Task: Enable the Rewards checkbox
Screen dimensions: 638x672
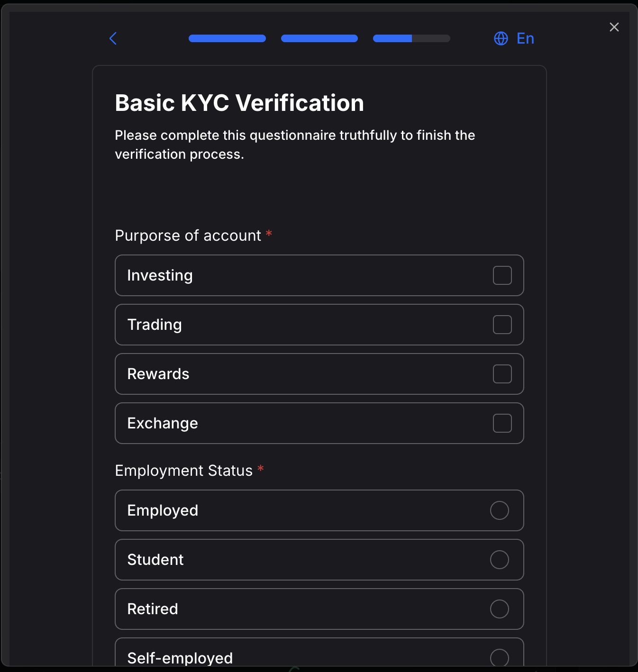Action: 502,374
